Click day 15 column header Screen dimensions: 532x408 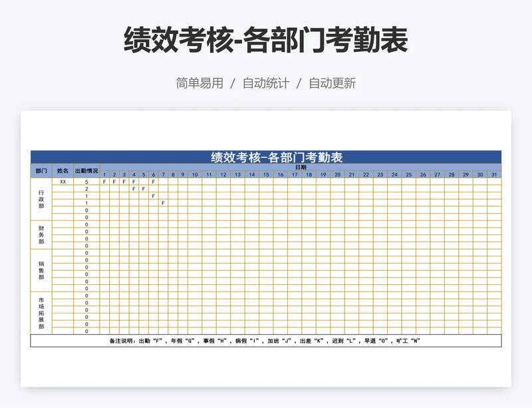(266, 175)
